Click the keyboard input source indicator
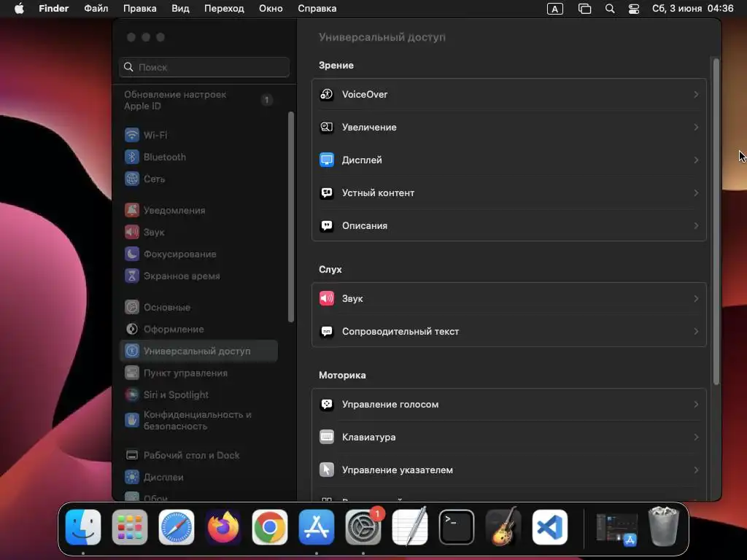This screenshot has width=747, height=560. pyautogui.click(x=555, y=9)
